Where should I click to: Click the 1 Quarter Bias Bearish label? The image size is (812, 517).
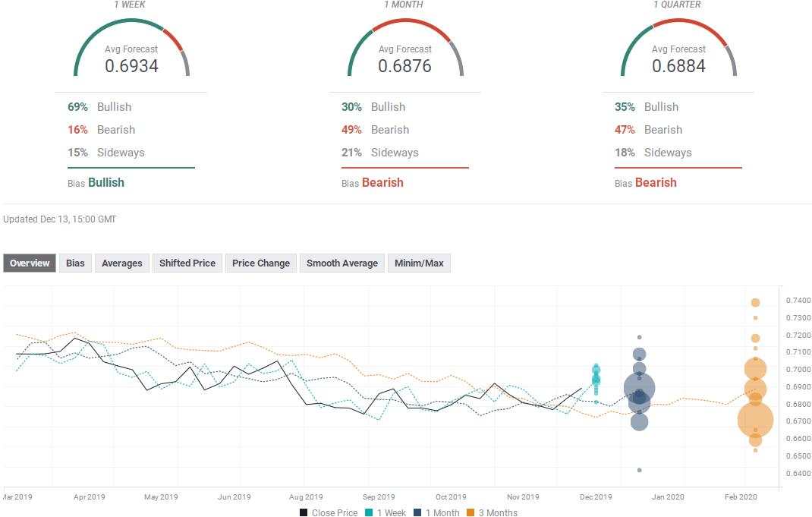(646, 182)
